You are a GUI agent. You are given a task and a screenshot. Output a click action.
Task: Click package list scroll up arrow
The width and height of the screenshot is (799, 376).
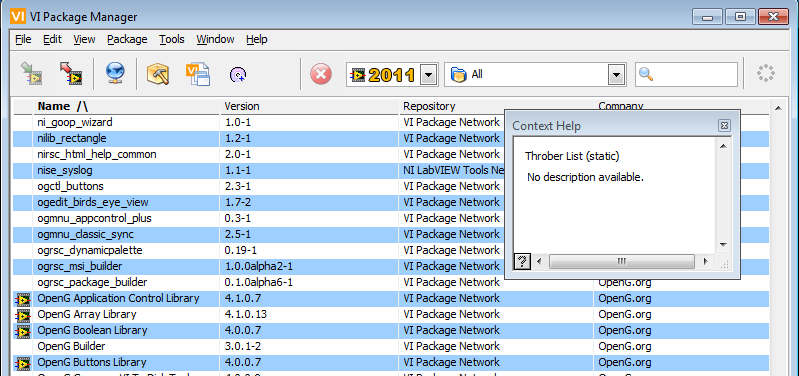pyautogui.click(x=778, y=108)
